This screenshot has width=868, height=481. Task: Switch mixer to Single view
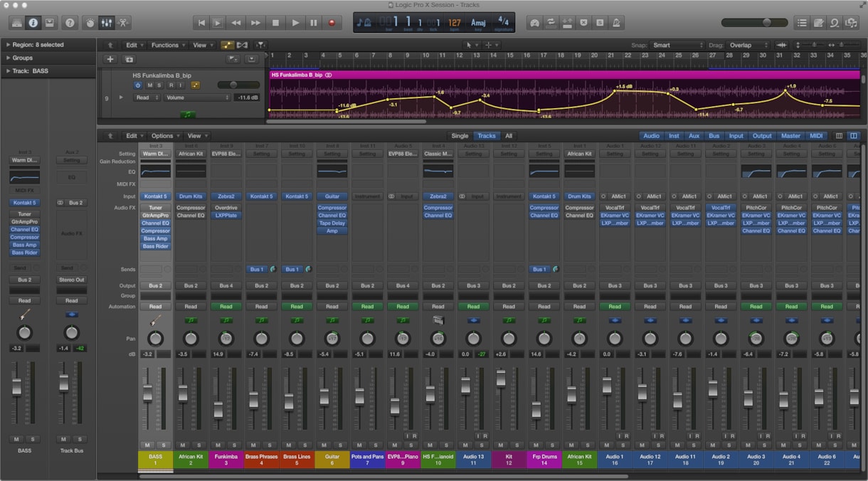460,136
